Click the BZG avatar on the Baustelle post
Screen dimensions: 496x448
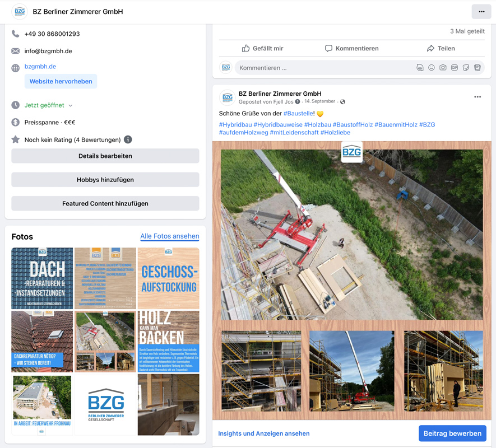point(228,97)
